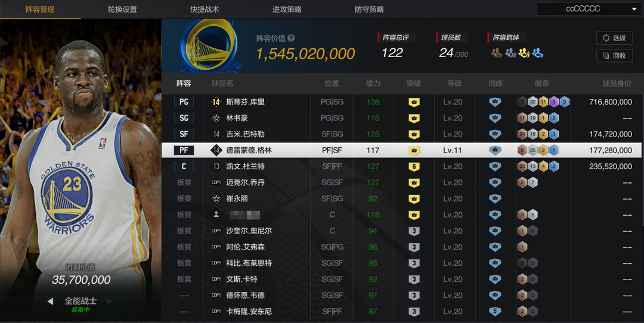
Task: Click the silver 7 badge of 迈克尔.乔丹
Action: [532, 182]
